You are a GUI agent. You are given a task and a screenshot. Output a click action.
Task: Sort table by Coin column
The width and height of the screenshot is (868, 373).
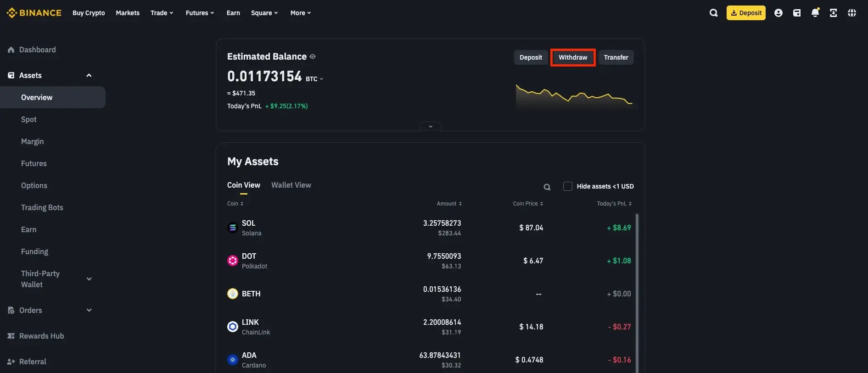(x=235, y=204)
